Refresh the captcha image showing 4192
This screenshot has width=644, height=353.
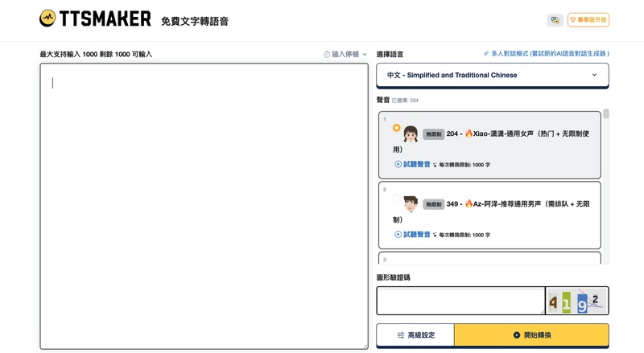point(577,301)
